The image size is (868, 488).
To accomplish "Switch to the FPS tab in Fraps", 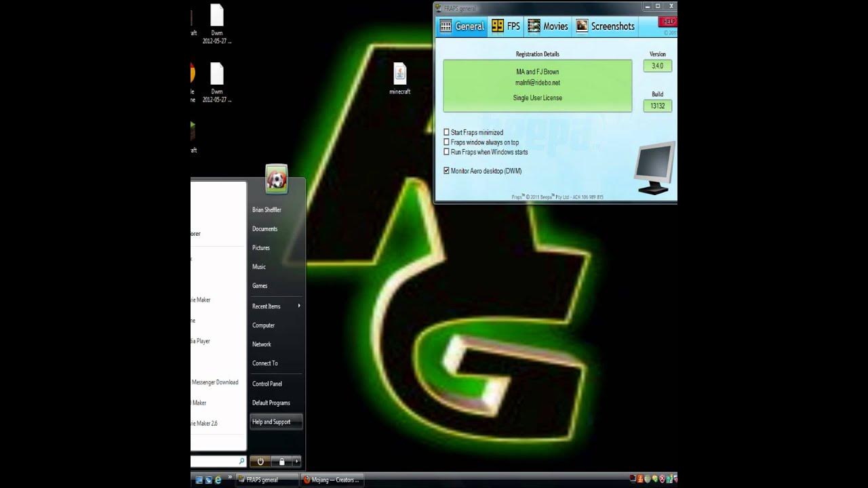I will tap(507, 26).
